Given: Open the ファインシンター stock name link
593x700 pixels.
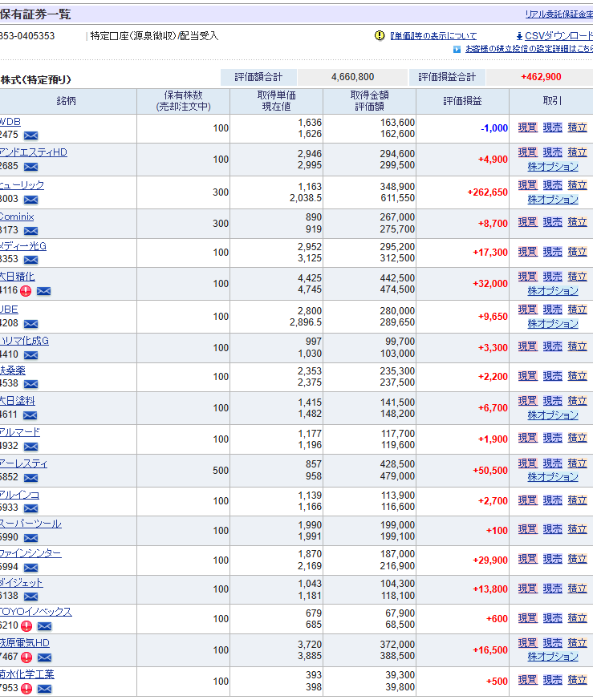Looking at the screenshot, I should click(x=30, y=553).
